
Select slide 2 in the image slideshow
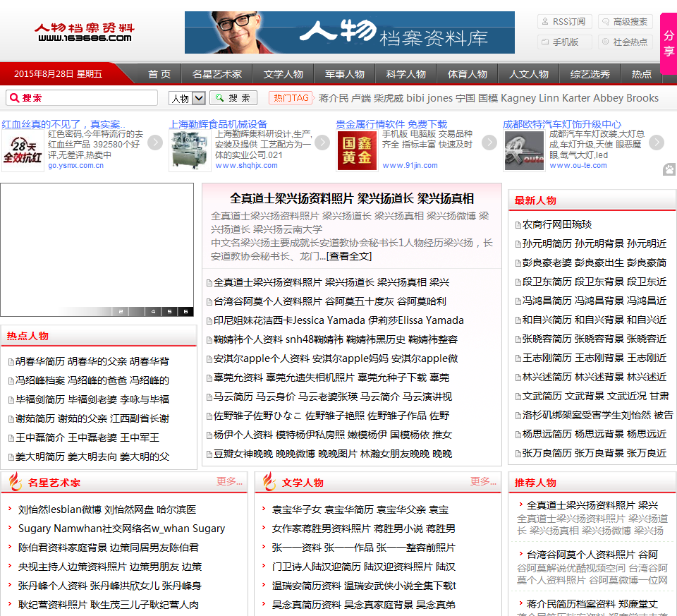click(121, 311)
